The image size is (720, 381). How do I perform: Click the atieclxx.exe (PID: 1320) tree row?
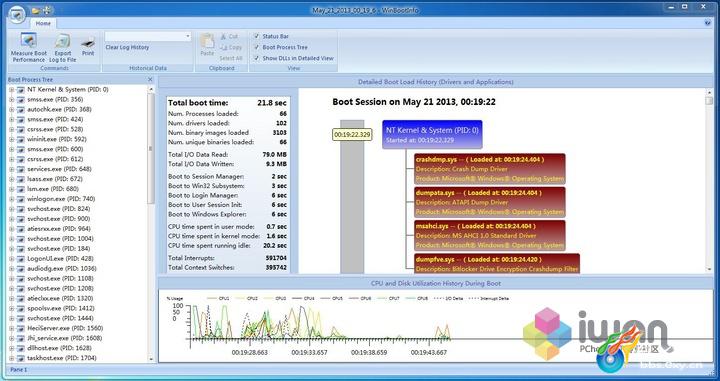click(60, 299)
